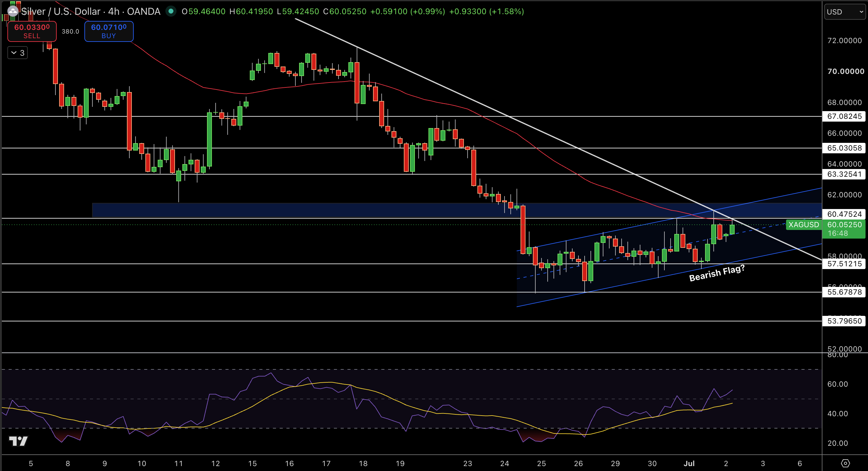The height and width of the screenshot is (471, 868).
Task: Click the blue BUY 60.0710 button
Action: pos(109,31)
